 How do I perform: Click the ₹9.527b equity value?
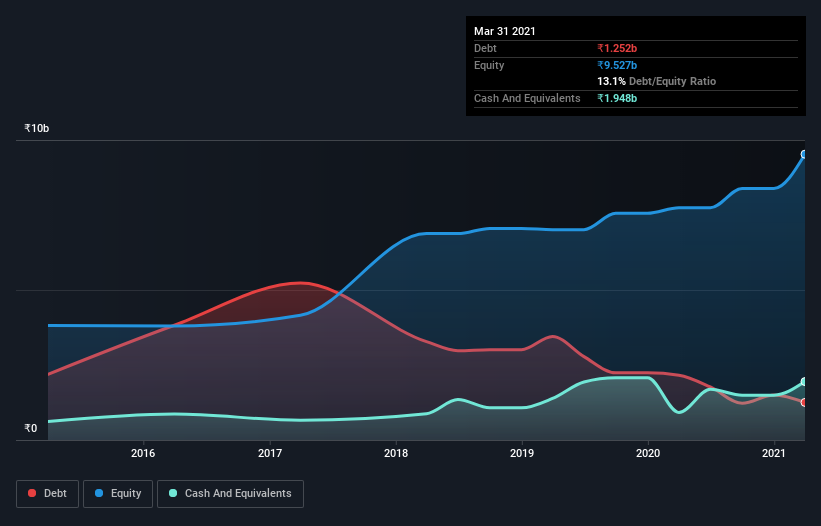(617, 65)
